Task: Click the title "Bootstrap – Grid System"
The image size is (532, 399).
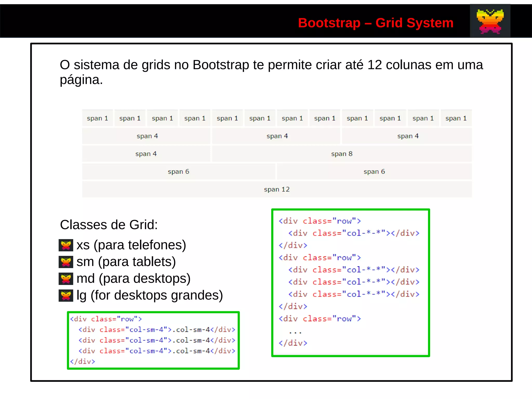Action: tap(376, 23)
